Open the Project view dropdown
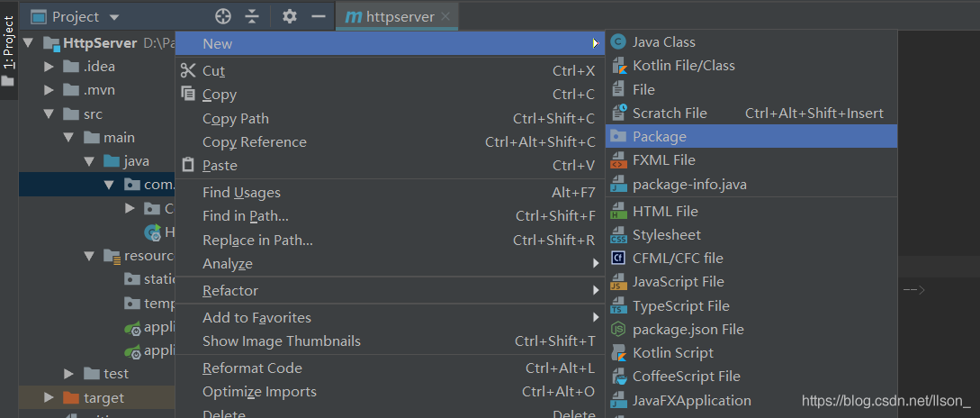Screen dimensions: 980x418 pos(113,17)
